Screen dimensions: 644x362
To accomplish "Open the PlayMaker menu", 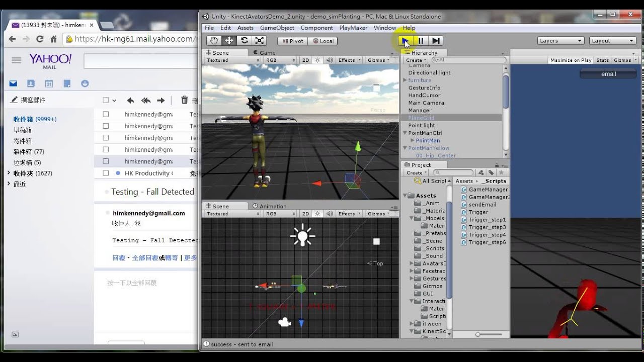I will coord(353,28).
